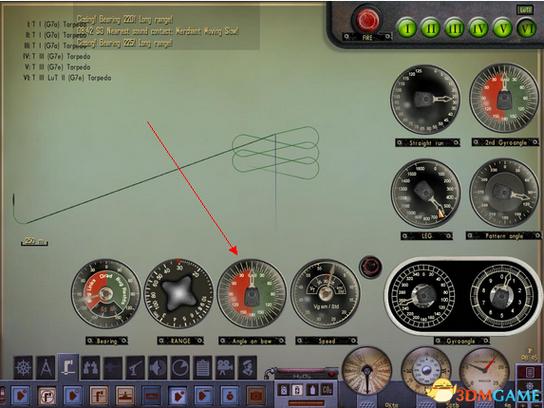Open the deck gun station icon
Viewport: 544px width, 408px height.
pyautogui.click(x=135, y=368)
